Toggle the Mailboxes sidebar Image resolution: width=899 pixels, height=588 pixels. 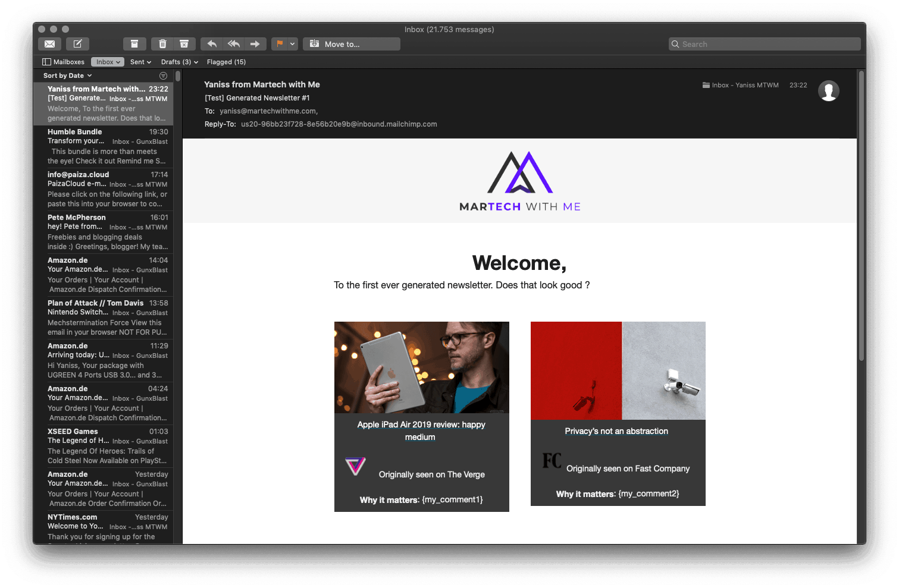tap(64, 62)
